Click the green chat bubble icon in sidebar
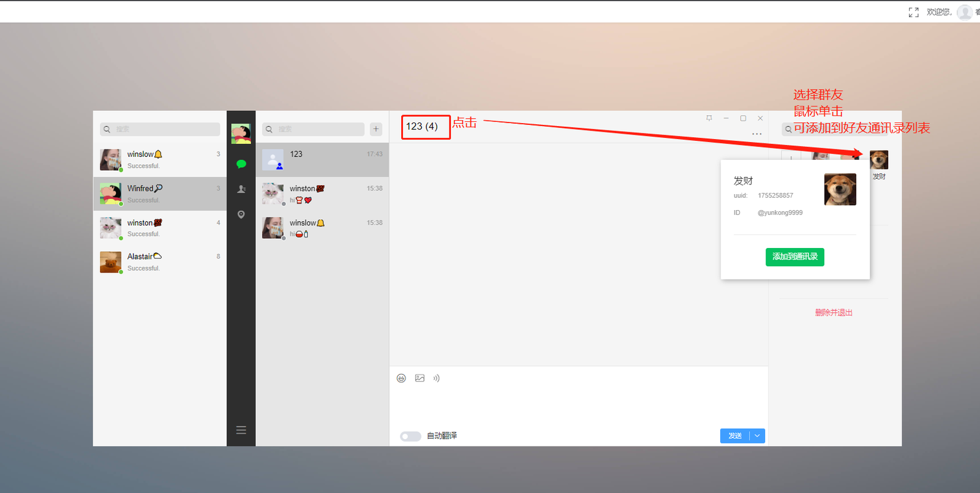This screenshot has width=980, height=493. point(241,164)
